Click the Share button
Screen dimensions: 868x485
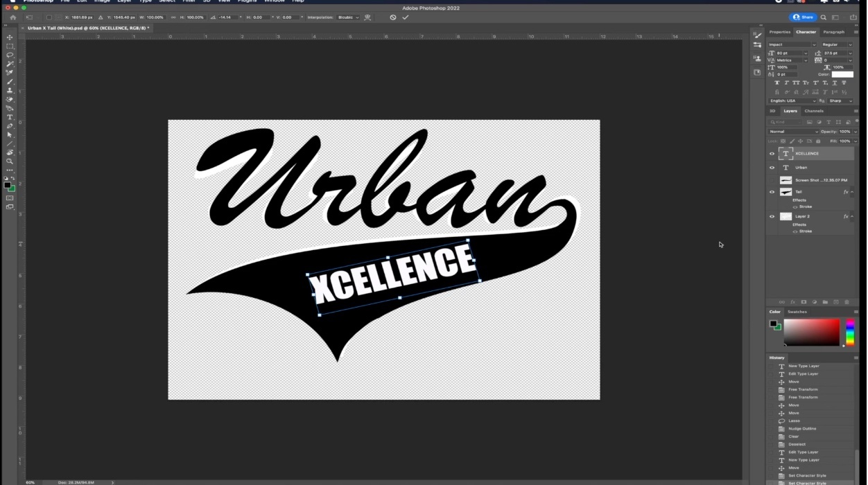(804, 17)
